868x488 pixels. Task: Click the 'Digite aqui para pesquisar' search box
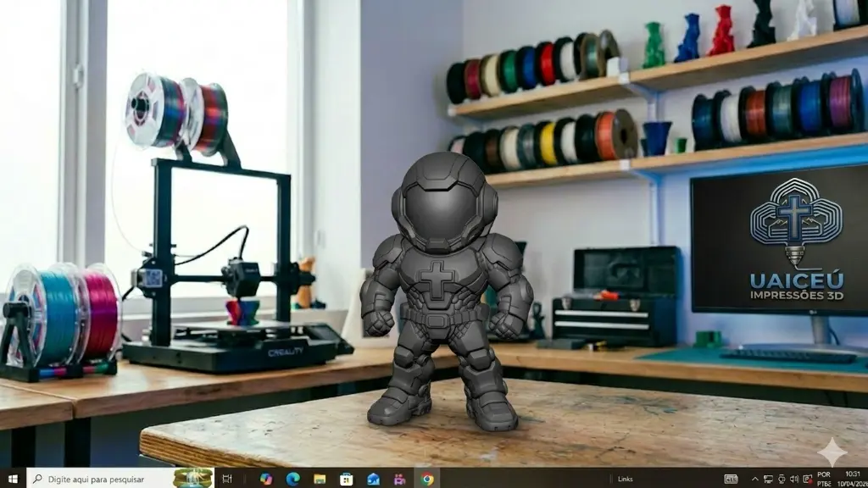point(120,479)
